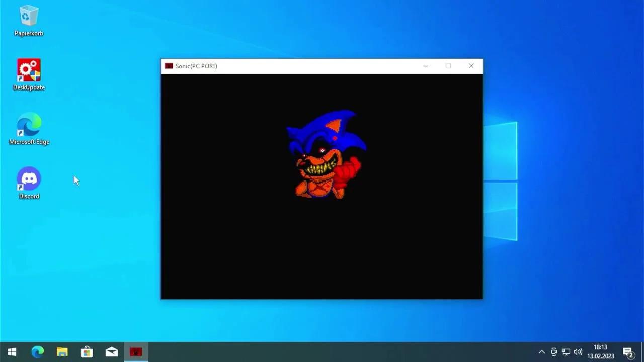The height and width of the screenshot is (362, 644).
Task: Open the Windows Start menu
Action: 11,351
